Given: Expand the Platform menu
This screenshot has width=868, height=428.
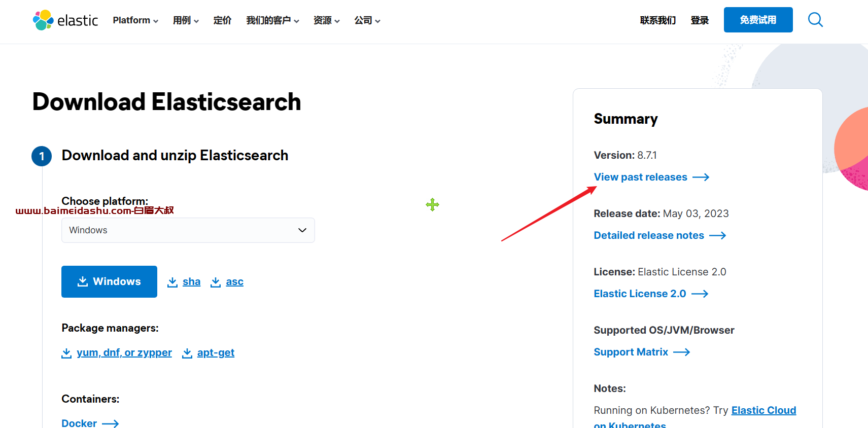Looking at the screenshot, I should click(135, 20).
